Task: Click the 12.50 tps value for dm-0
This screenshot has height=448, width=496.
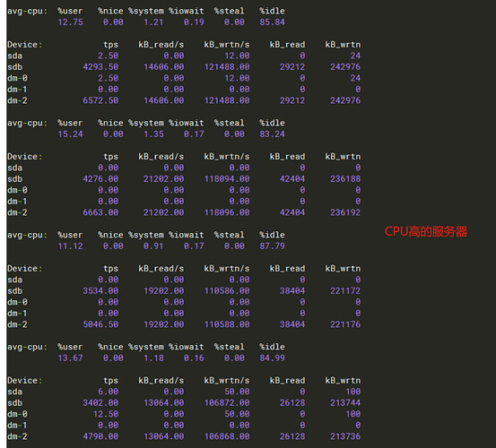Action: click(109, 414)
